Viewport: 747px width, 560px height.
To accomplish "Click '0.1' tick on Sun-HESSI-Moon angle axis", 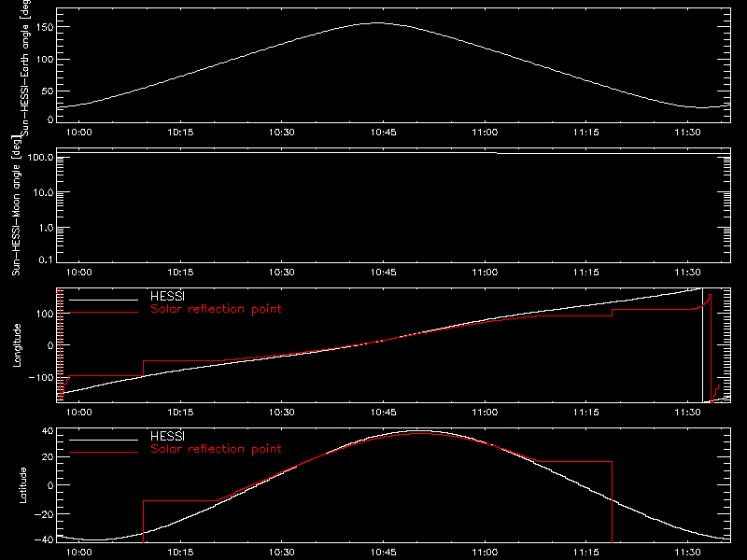I will (46, 259).
